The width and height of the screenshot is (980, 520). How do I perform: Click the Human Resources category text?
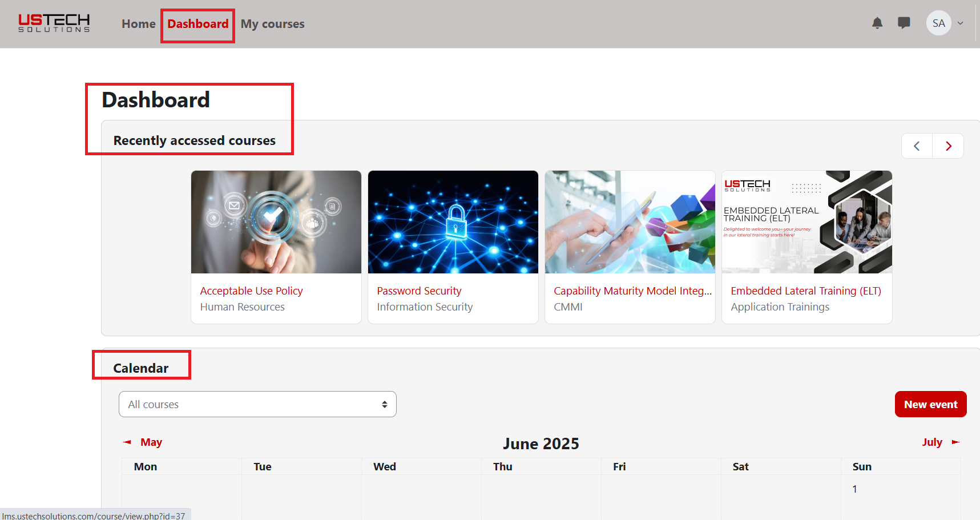[x=243, y=307]
